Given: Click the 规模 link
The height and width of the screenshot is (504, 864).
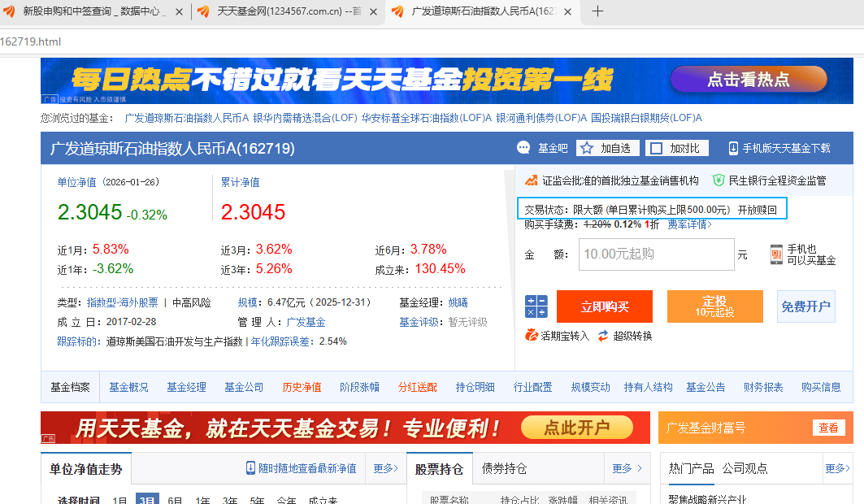Looking at the screenshot, I should tap(247, 302).
